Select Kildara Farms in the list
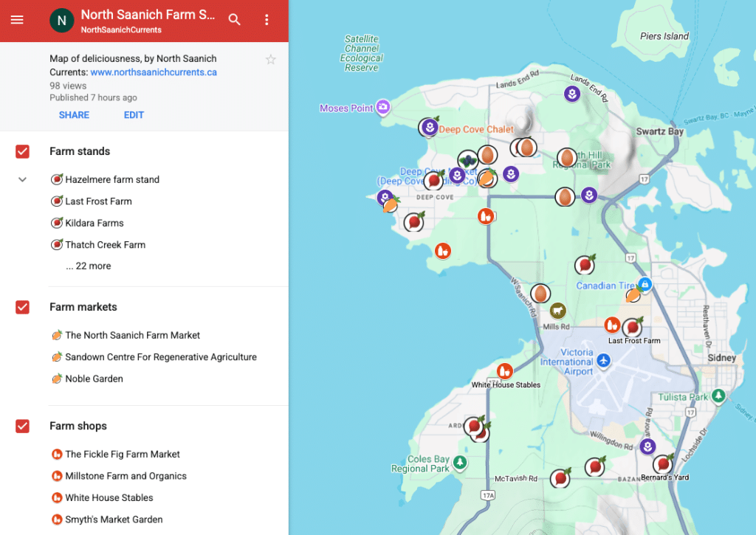Viewport: 756px width, 535px height. 94,223
